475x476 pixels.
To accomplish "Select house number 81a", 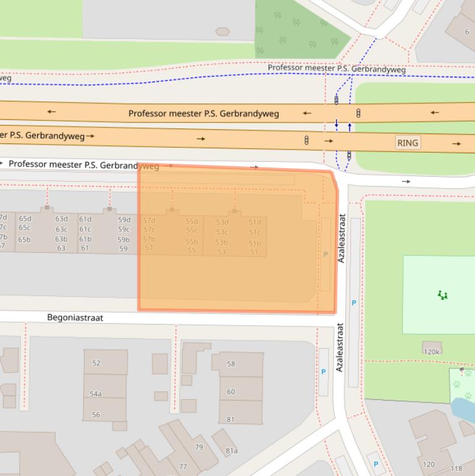I will click(231, 451).
